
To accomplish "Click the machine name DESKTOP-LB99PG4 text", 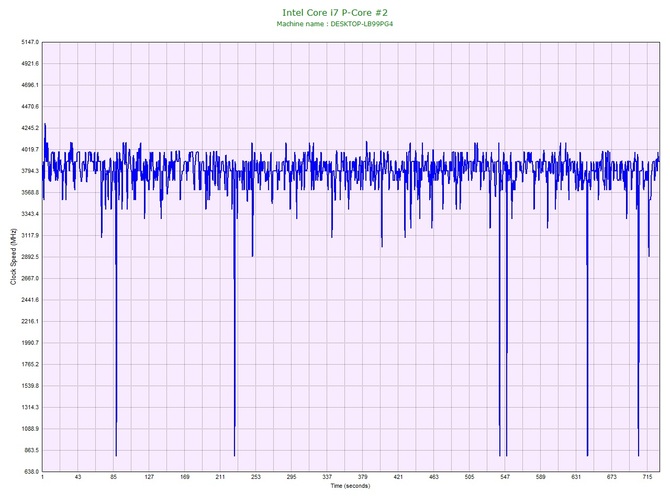I will tap(361, 24).
